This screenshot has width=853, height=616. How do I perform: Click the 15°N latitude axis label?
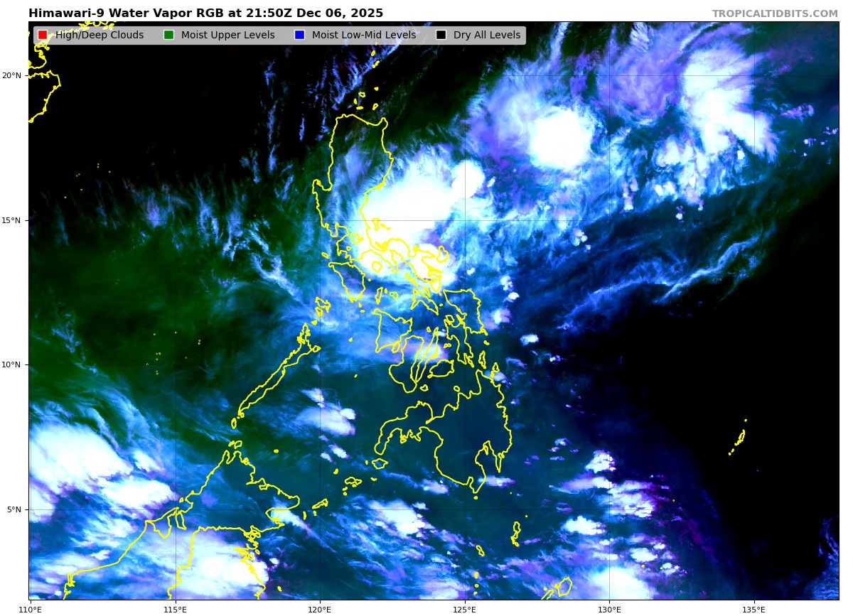(11, 220)
